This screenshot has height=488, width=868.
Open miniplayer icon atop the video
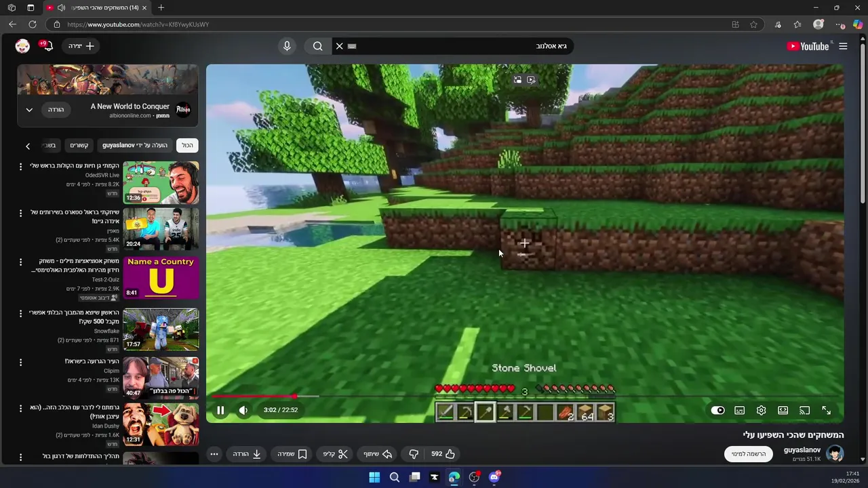pyautogui.click(x=517, y=80)
